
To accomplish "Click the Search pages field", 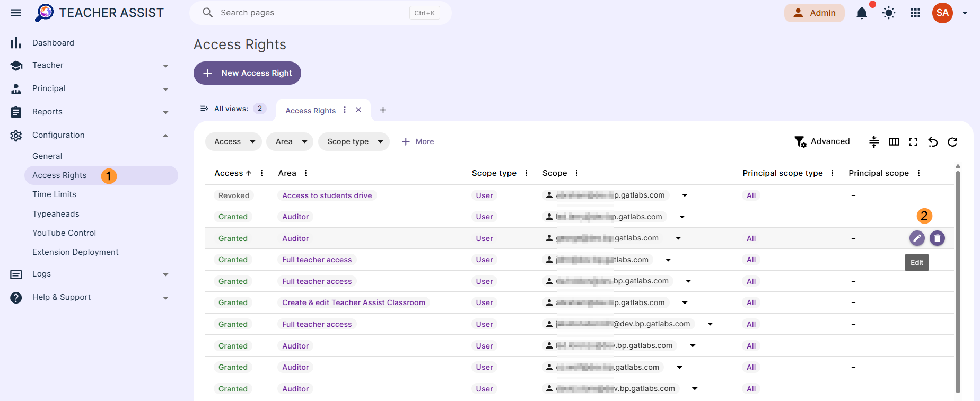I will pyautogui.click(x=320, y=13).
